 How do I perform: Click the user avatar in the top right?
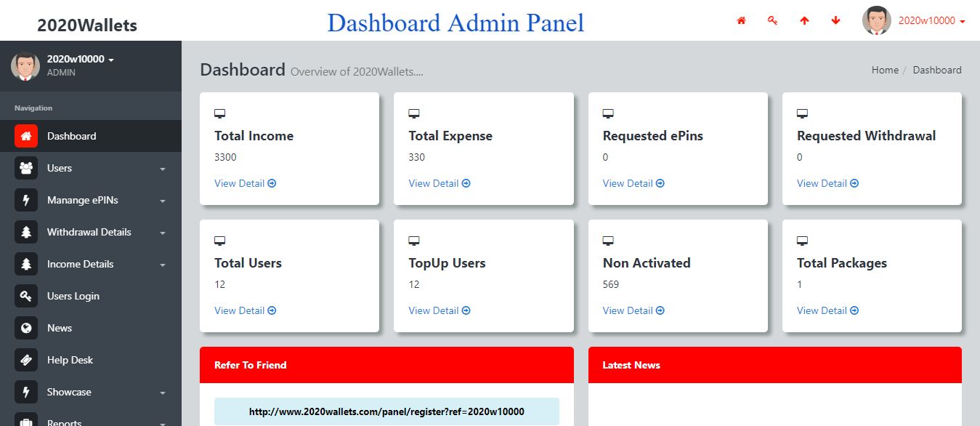(x=876, y=20)
